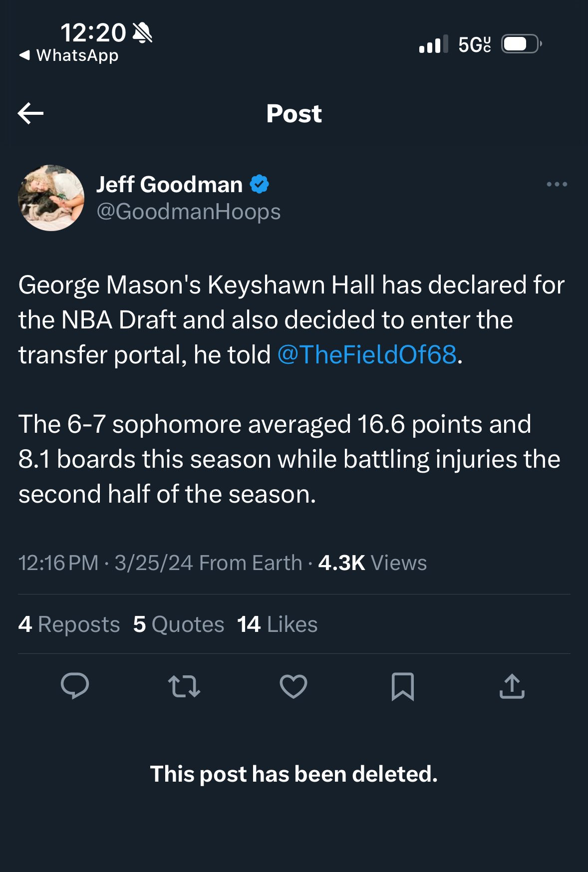This screenshot has height=872, width=588.
Task: Open the three-dot more options menu
Action: click(x=557, y=184)
